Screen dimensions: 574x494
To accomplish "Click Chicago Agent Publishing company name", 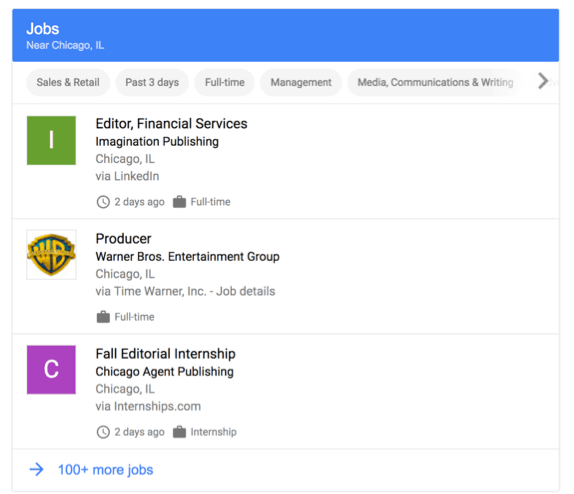I will pos(164,372).
